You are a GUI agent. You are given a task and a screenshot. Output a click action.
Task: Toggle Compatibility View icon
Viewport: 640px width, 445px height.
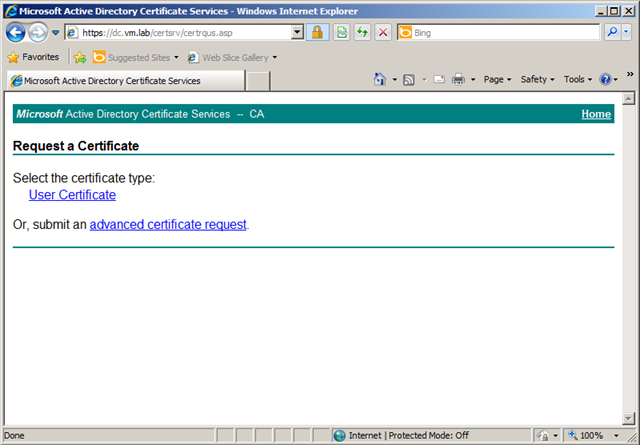(342, 33)
